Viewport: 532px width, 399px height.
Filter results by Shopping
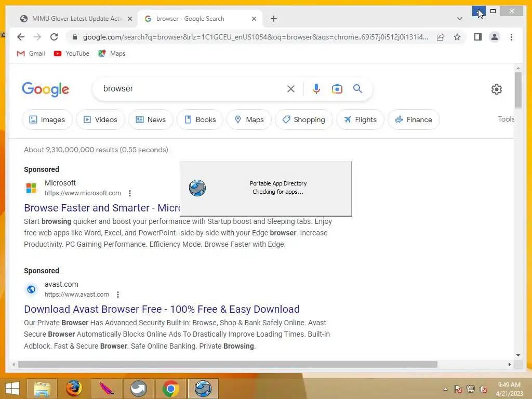[303, 119]
